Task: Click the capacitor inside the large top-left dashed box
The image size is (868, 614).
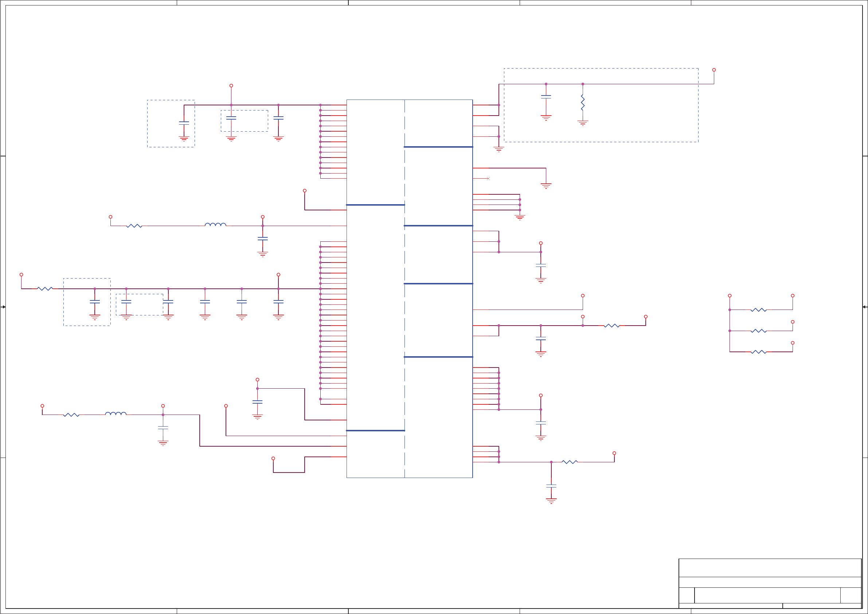Action: 184,123
